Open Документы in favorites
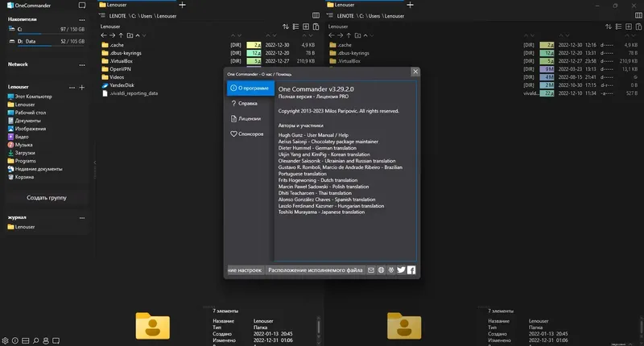 (x=24, y=121)
